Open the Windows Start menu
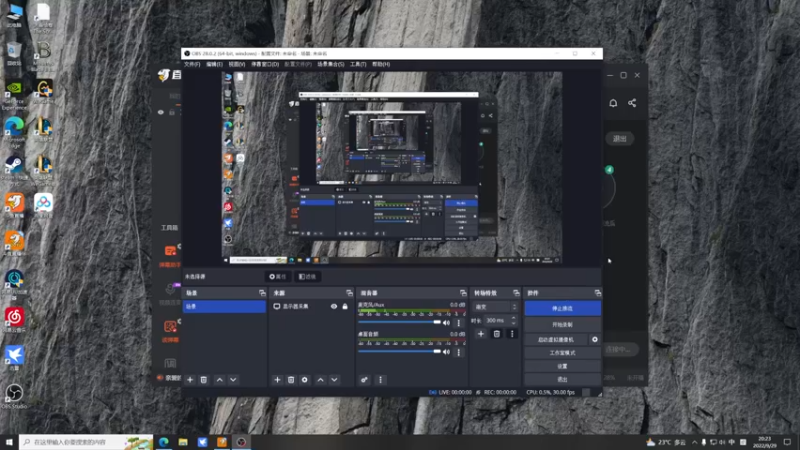Viewport: 800px width, 450px height. pyautogui.click(x=9, y=442)
